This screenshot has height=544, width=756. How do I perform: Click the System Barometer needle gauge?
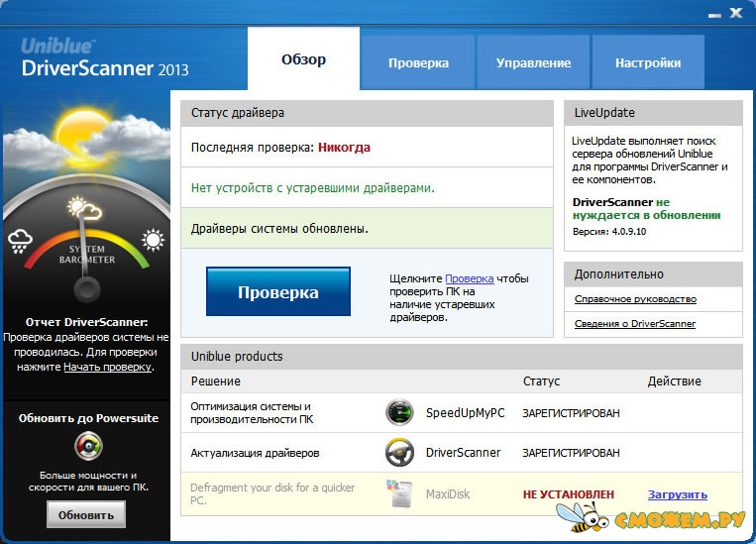87,256
